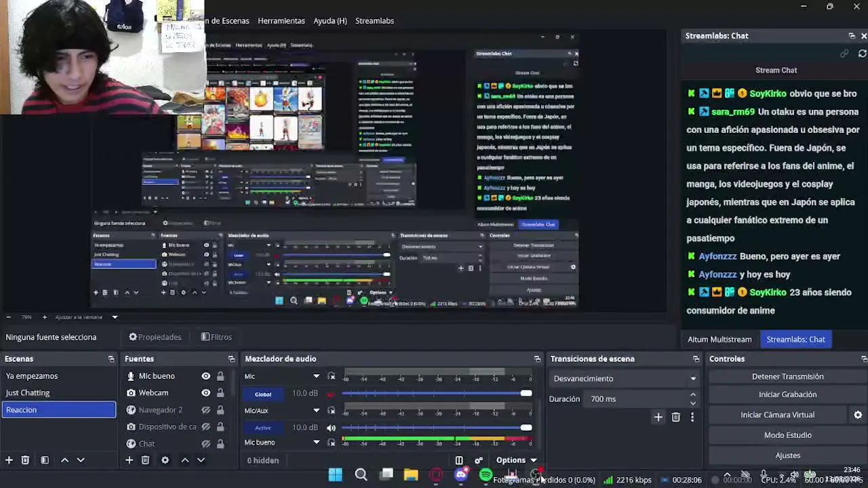Unlock the Mic bueno source
The height and width of the screenshot is (488, 868).
[x=220, y=376]
